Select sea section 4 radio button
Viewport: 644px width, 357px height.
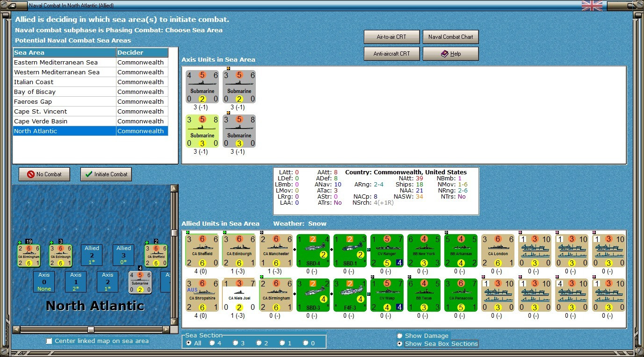212,343
